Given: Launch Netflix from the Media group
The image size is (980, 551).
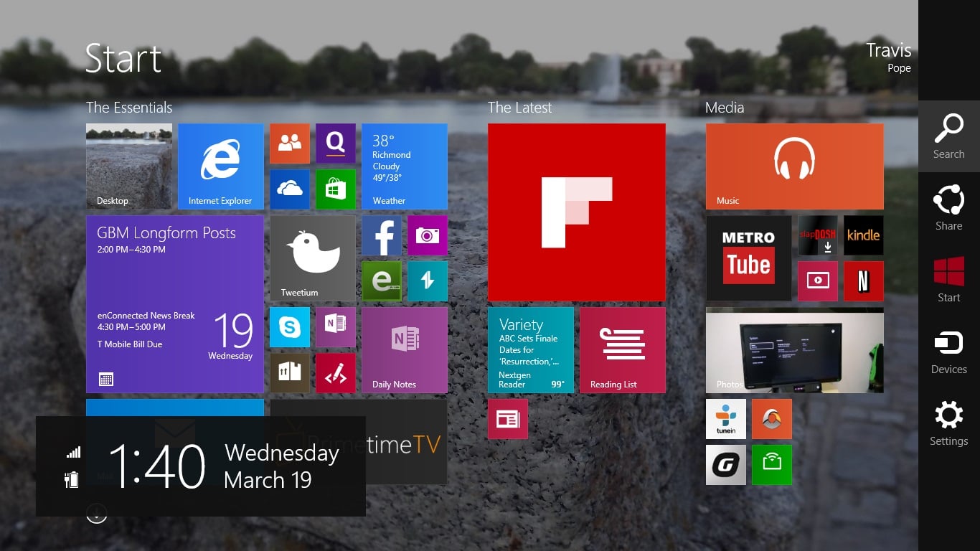Looking at the screenshot, I should point(863,281).
